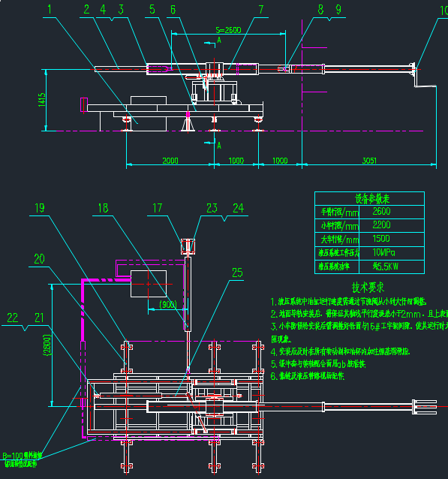This screenshot has height=479, width=448.
Task: Select the 技术要求 heading text
Action: tap(368, 287)
